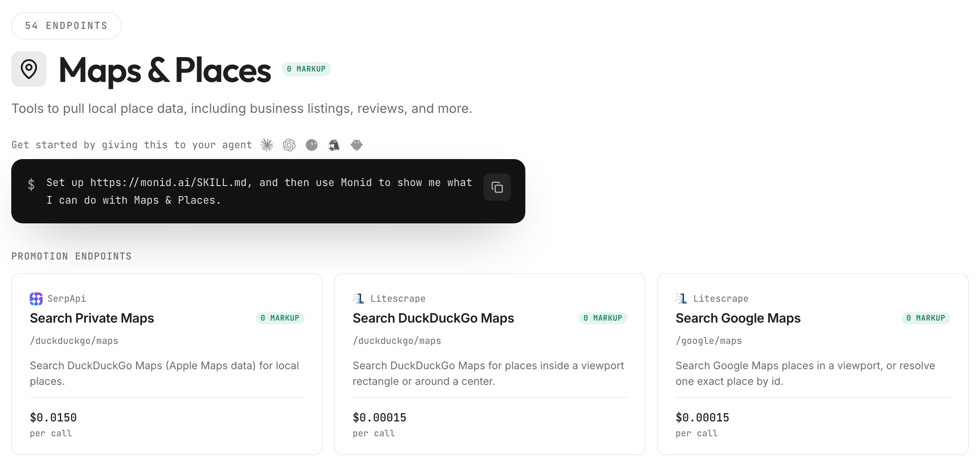The width and height of the screenshot is (980, 462).
Task: Click the /duckduckgo/maps path on SerpApi card
Action: (x=74, y=341)
